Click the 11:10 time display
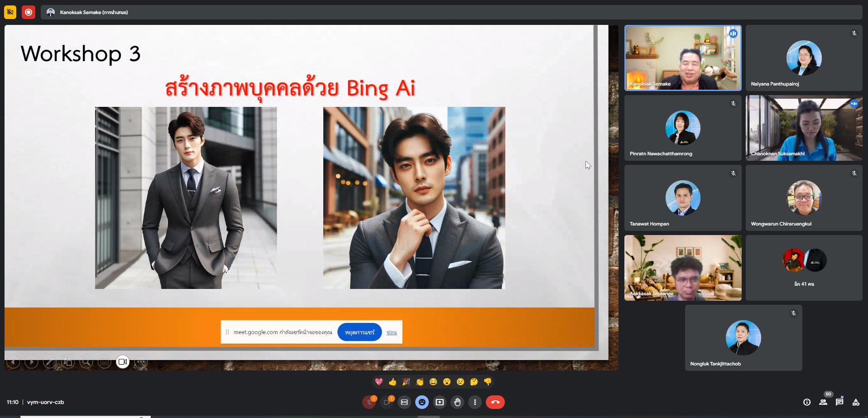Viewport: 868px width, 418px height. [13, 402]
